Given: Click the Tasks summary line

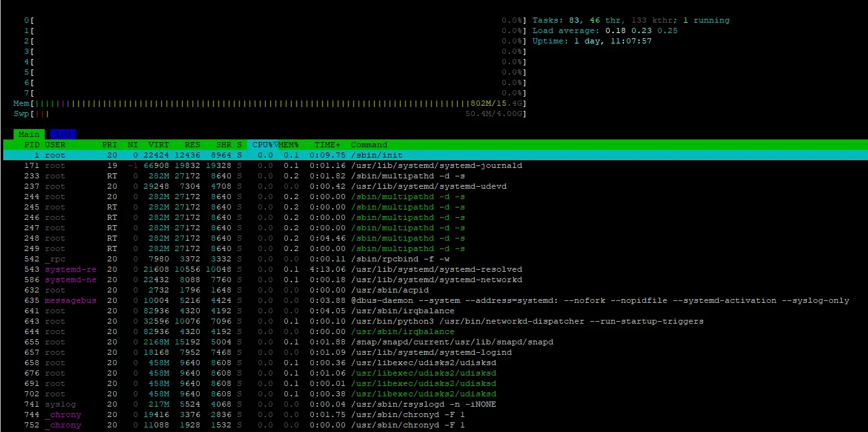Looking at the screenshot, I should pyautogui.click(x=631, y=20).
